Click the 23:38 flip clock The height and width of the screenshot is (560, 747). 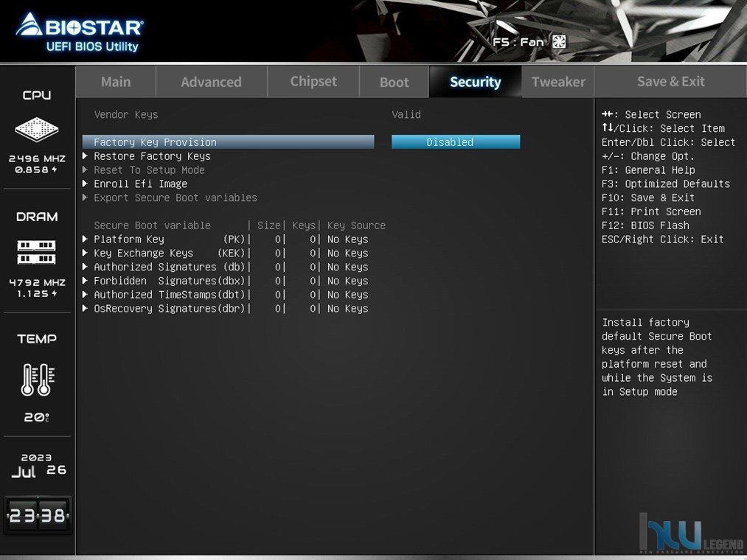point(38,515)
